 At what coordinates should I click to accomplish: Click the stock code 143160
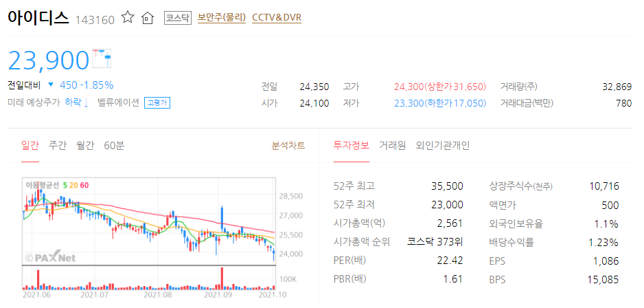[95, 20]
